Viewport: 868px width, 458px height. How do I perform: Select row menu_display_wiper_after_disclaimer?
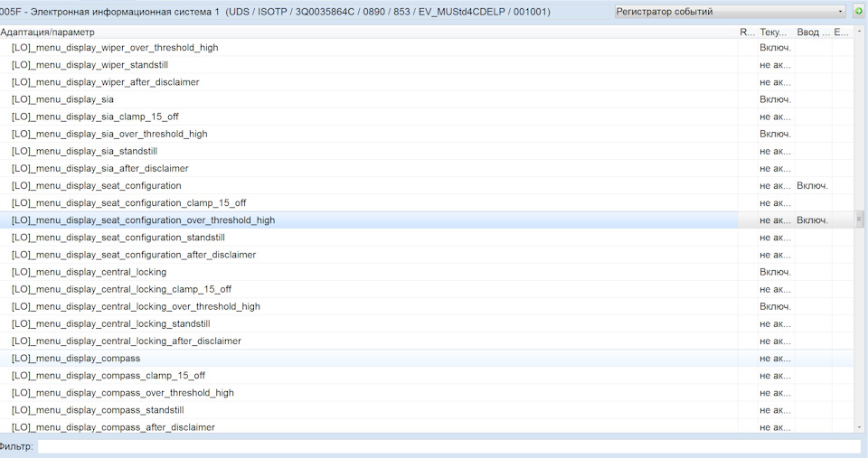point(426,82)
